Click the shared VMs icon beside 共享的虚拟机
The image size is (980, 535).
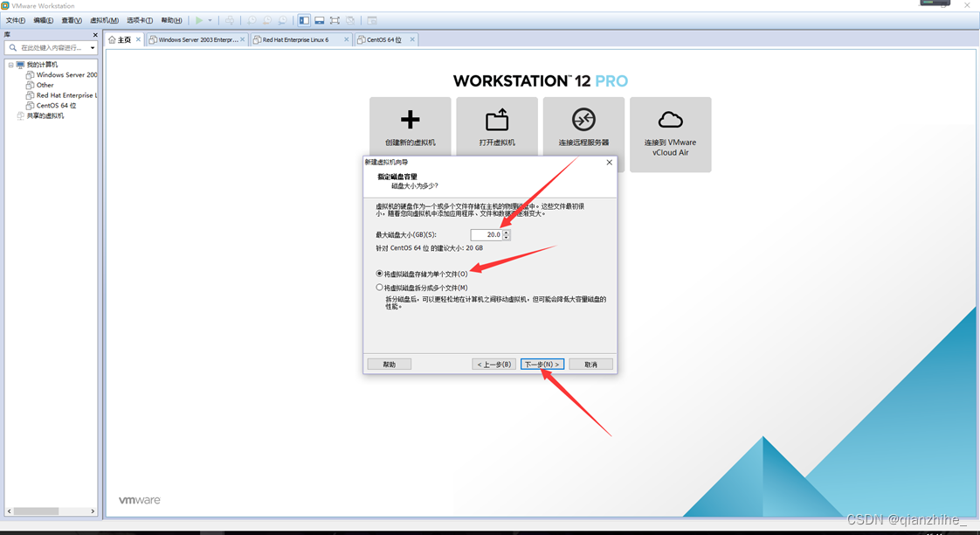tap(21, 115)
